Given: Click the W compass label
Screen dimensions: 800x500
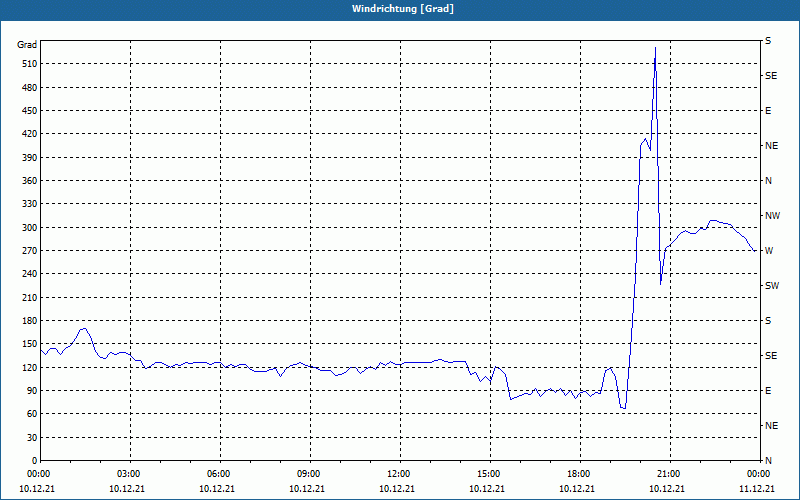Looking at the screenshot, I should pyautogui.click(x=769, y=251).
